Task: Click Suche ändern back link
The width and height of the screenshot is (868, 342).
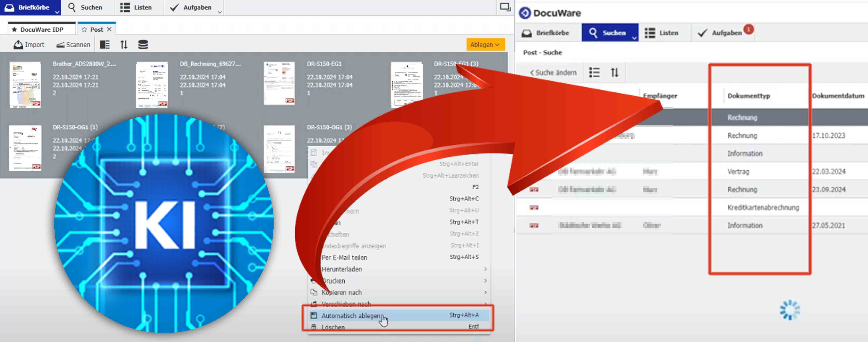Action: [x=553, y=72]
